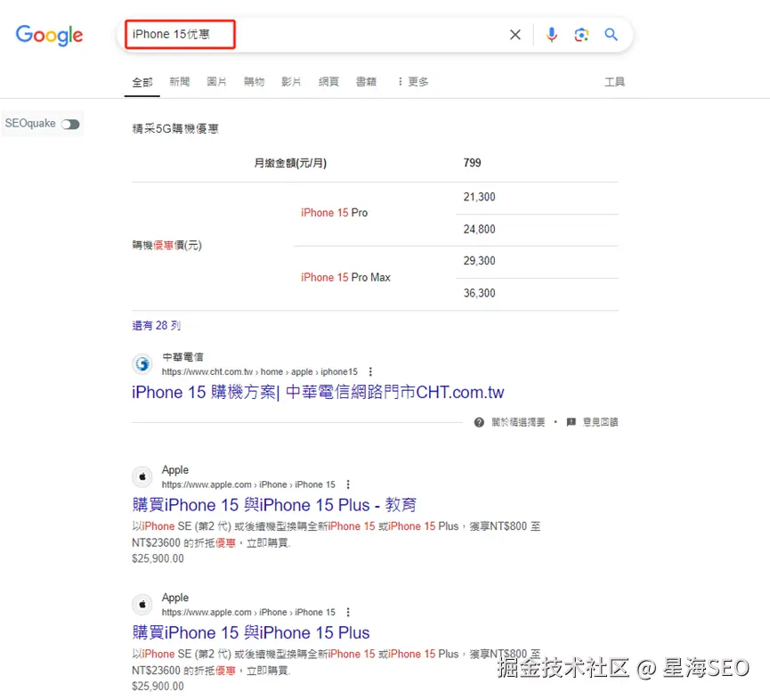Toggle the SEOquake switch
This screenshot has width=770, height=700.
[70, 124]
